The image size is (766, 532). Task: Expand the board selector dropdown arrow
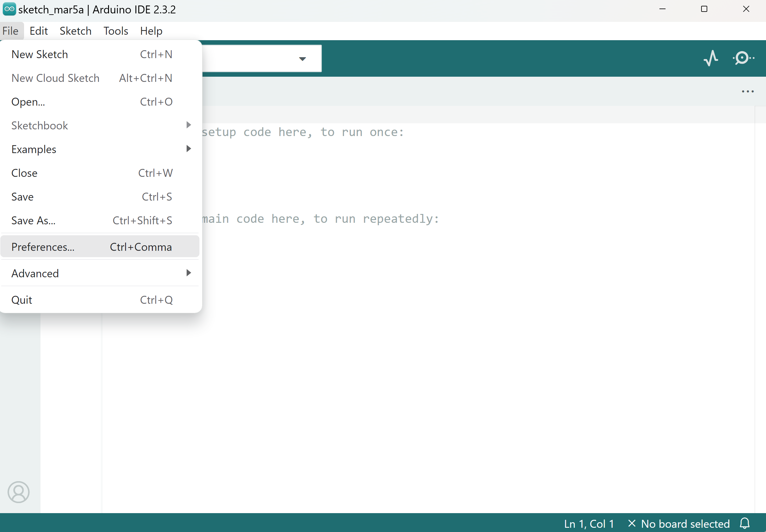(x=302, y=59)
